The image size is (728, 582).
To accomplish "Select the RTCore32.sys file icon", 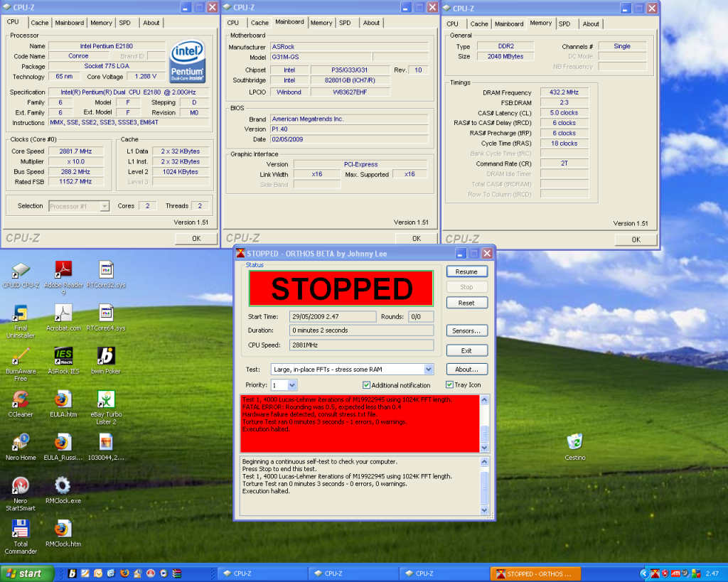I will (107, 274).
